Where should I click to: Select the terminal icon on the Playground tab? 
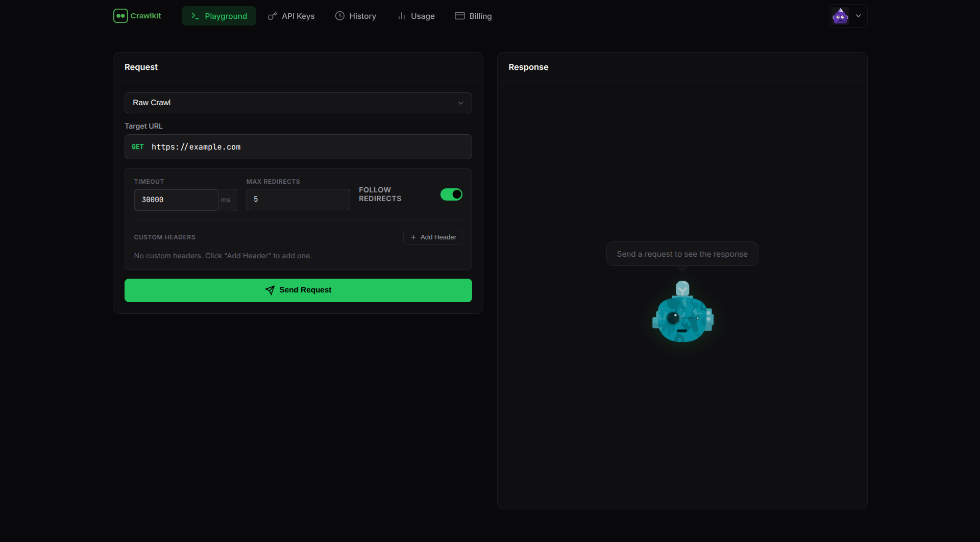click(194, 16)
